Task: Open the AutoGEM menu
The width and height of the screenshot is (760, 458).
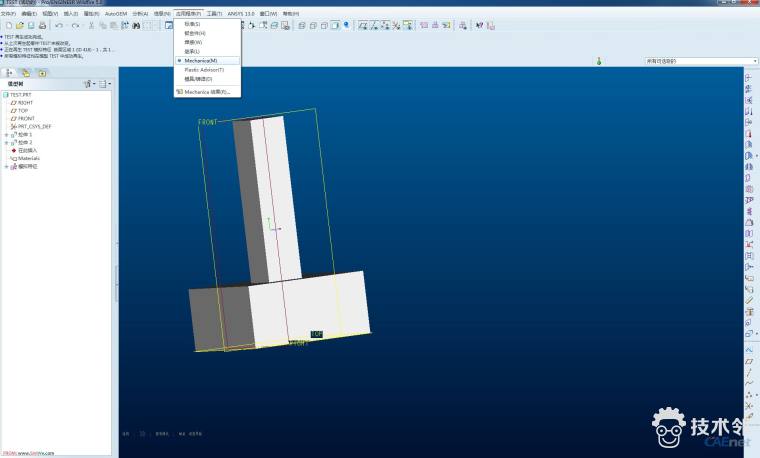Action: 116,14
